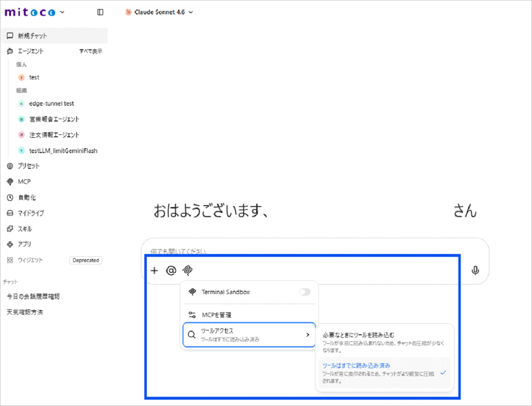Click the test agent avatar icon
The height and width of the screenshot is (406, 532).
[22, 77]
